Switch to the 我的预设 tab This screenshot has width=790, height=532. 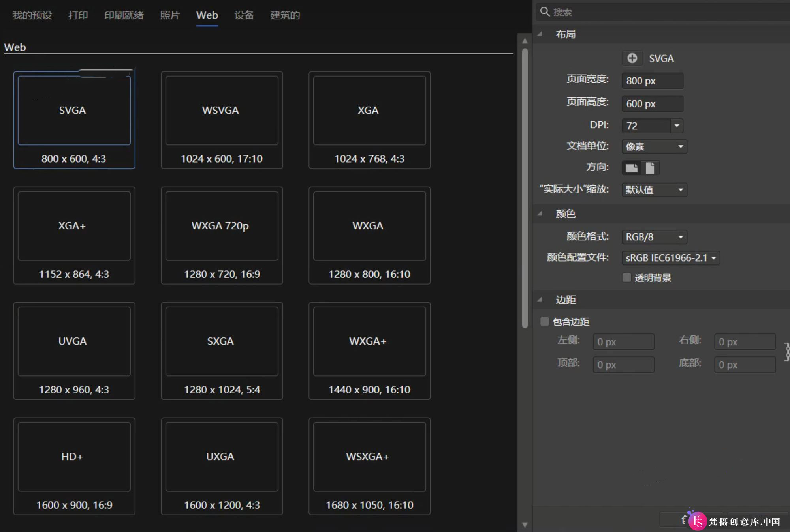[32, 15]
